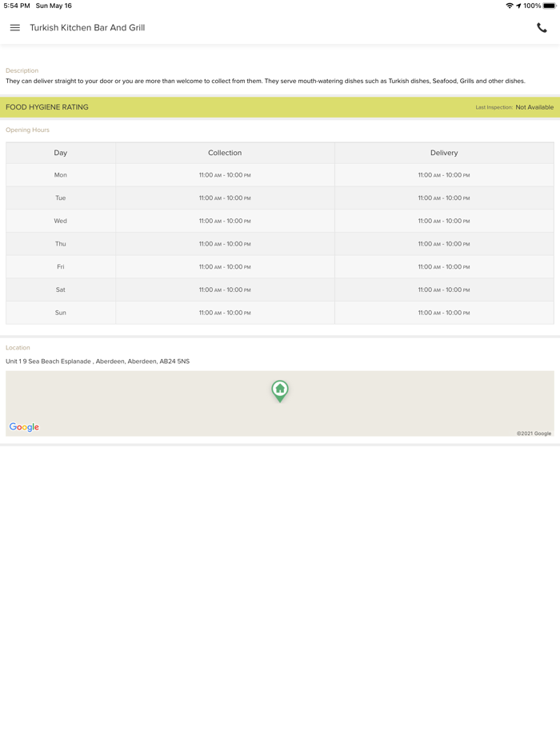Select the Sat row day cell
Image resolution: width=560 pixels, height=747 pixels.
pos(61,290)
